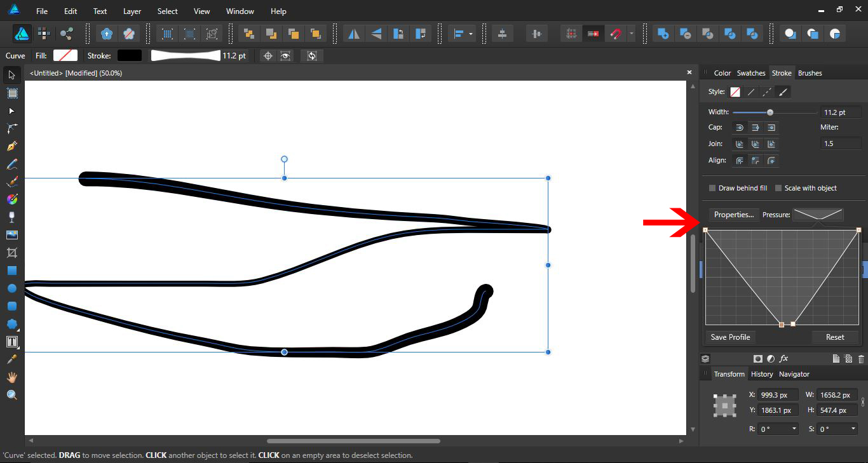Click the Fill color swatch

(x=65, y=55)
